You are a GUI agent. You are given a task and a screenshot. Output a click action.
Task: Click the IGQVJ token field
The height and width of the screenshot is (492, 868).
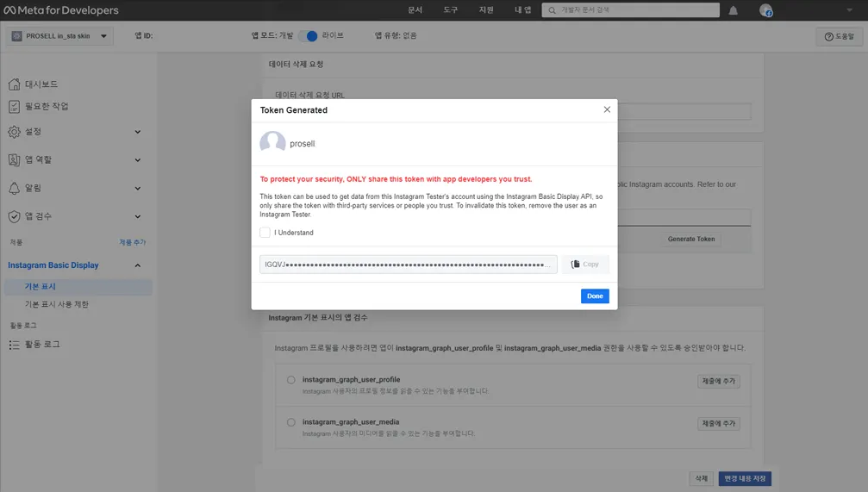[409, 265]
